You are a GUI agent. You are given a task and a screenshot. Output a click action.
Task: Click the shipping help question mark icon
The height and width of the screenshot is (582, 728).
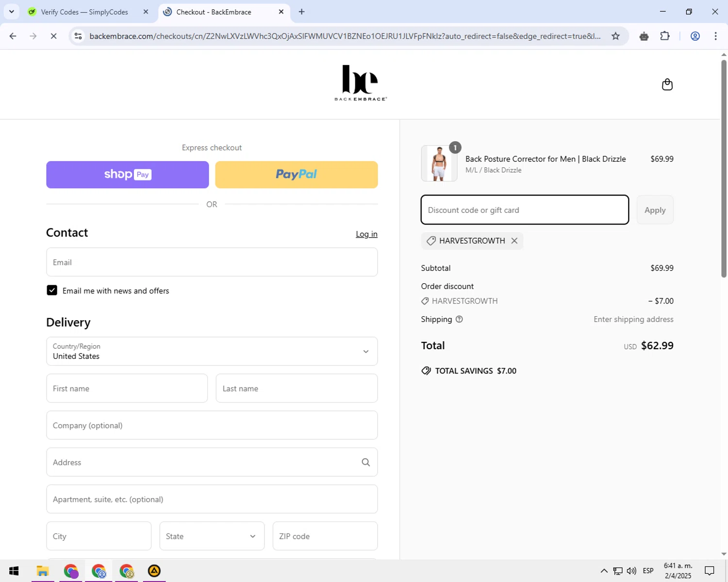tap(459, 319)
